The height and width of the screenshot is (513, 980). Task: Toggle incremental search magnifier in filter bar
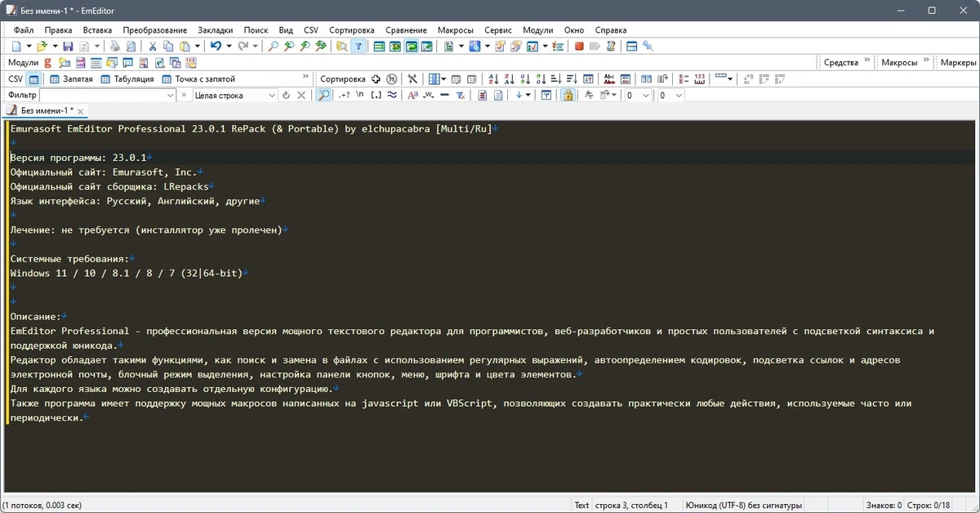pos(324,96)
